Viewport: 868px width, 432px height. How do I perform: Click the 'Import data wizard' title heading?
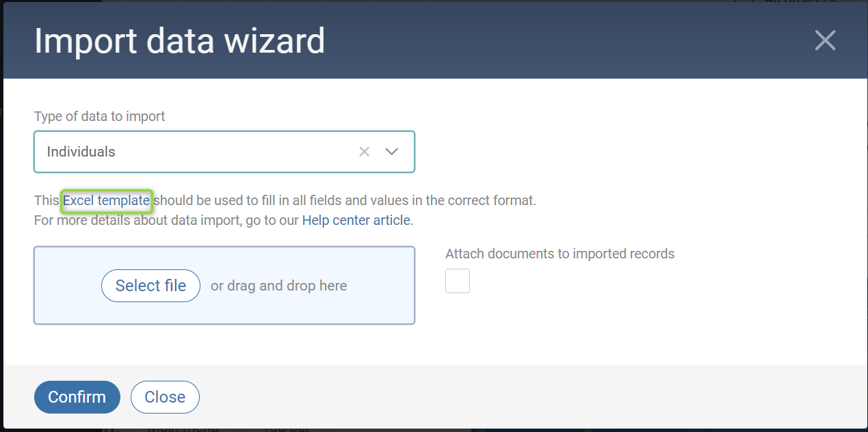point(179,41)
